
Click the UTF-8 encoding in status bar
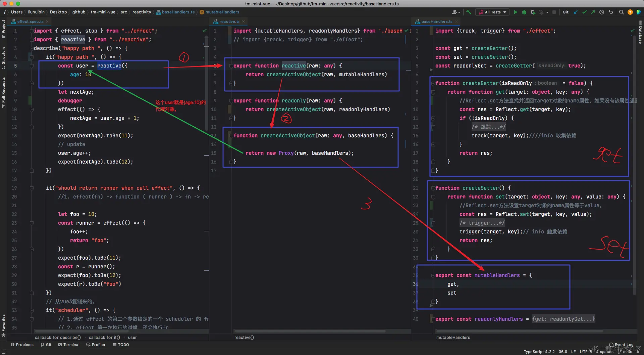click(x=586, y=352)
